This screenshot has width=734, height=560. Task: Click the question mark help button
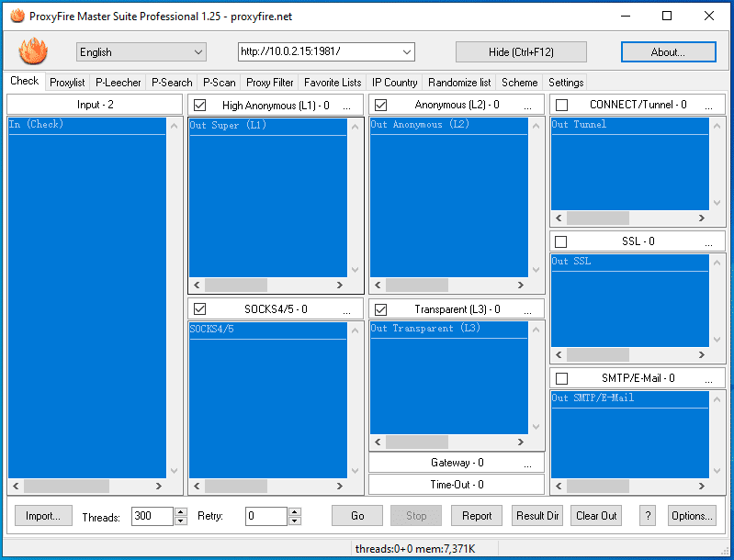[648, 516]
